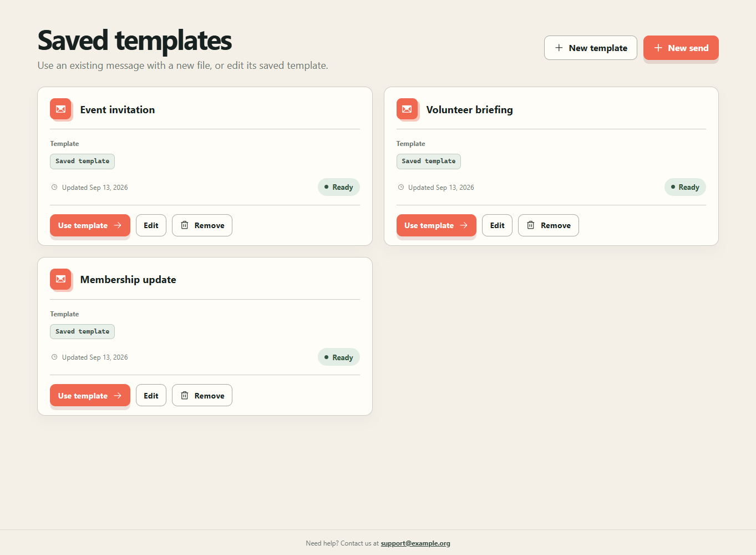Click the plus icon in New send button
The width and height of the screenshot is (756, 555).
(658, 48)
